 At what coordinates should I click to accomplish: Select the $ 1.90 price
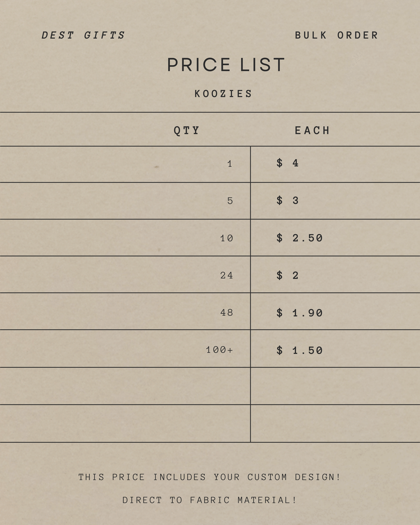point(299,313)
